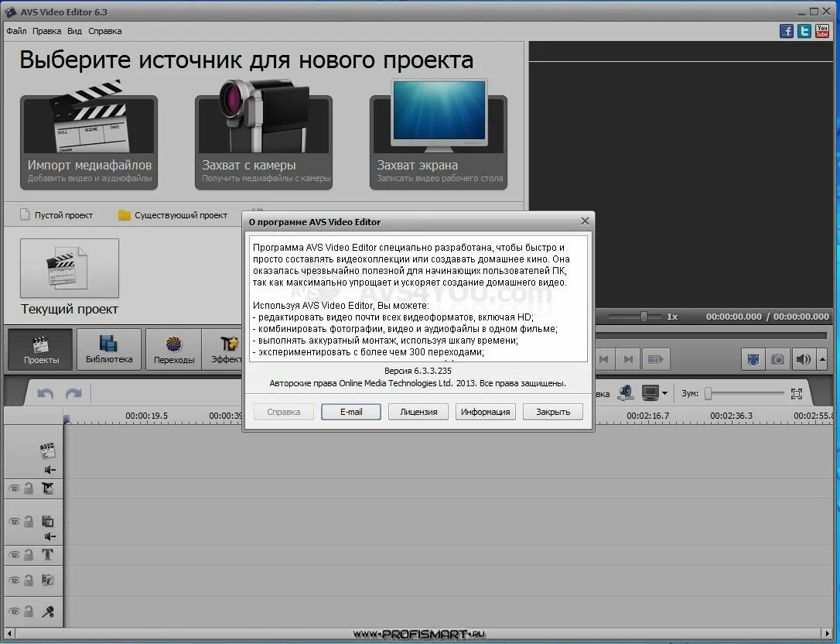
Task: Expand the volume arrow next to loudspeaker
Action: click(822, 359)
